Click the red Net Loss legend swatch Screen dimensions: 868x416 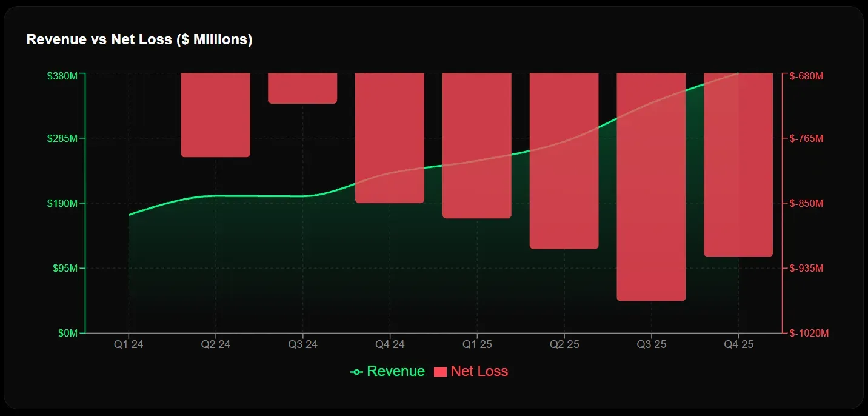tap(441, 372)
